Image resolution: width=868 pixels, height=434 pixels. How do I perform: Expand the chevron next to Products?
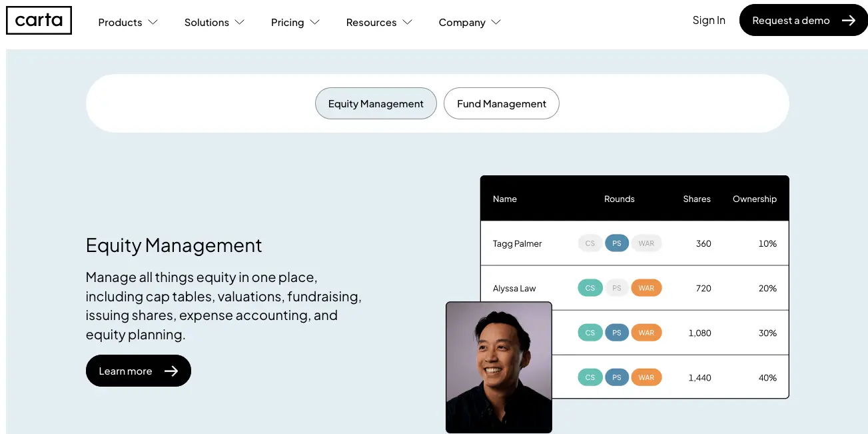153,23
